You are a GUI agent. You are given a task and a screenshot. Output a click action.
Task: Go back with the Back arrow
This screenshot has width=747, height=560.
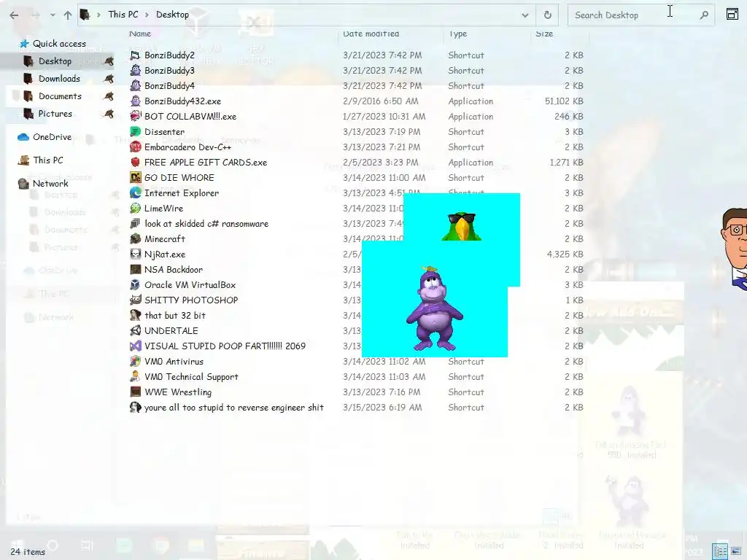15,15
